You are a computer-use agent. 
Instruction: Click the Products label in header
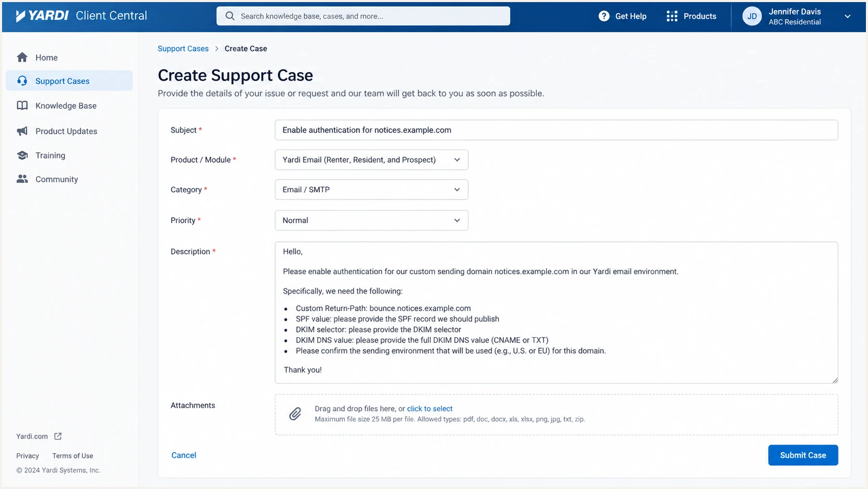[x=700, y=16]
